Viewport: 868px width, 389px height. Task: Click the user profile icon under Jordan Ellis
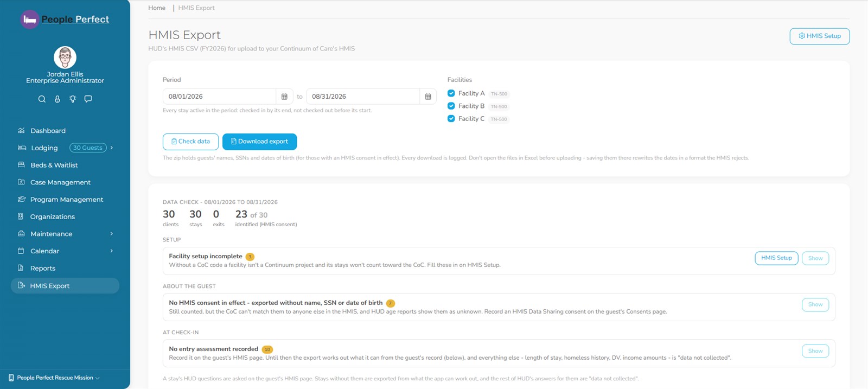click(x=58, y=99)
